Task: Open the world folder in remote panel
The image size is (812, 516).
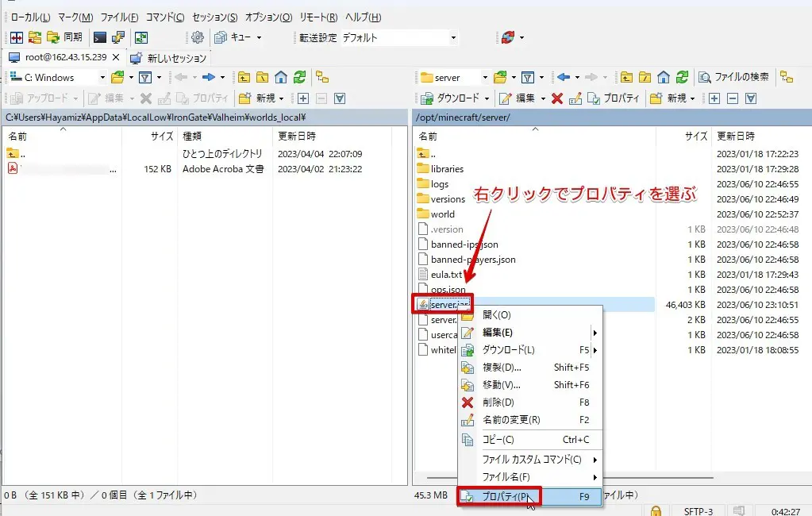Action: [x=443, y=214]
